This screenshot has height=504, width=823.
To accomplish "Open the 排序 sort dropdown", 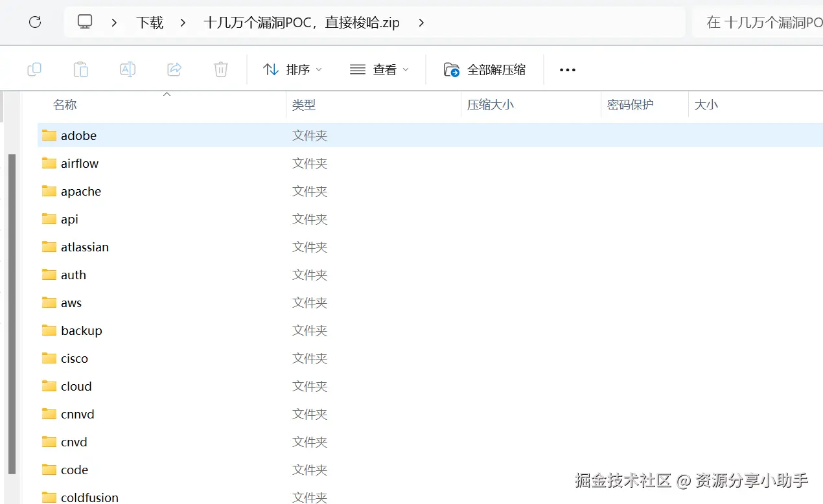I will [292, 69].
